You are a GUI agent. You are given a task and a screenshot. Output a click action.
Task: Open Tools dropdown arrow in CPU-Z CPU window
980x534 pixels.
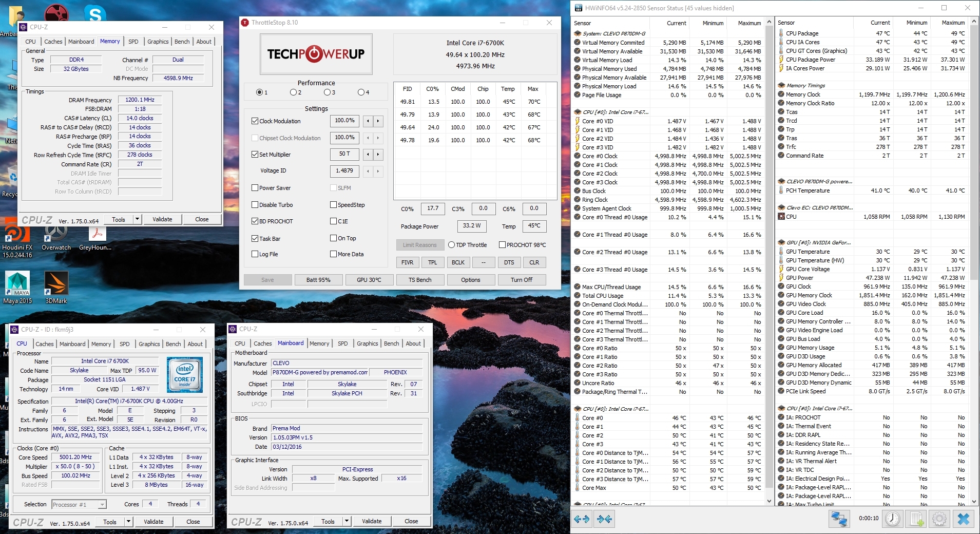pos(128,522)
